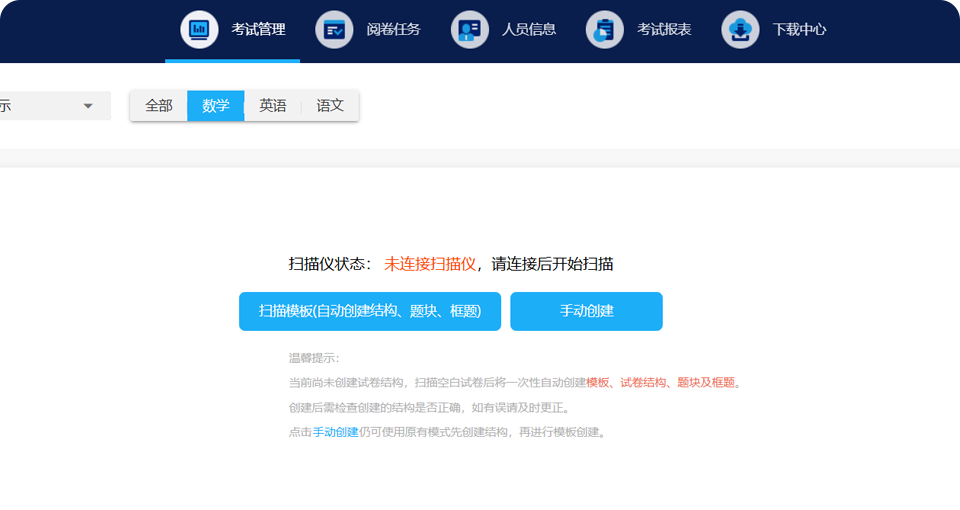Viewport: 960px width, 510px height.
Task: Click the 下载中心 cloud download icon
Action: pos(740,29)
